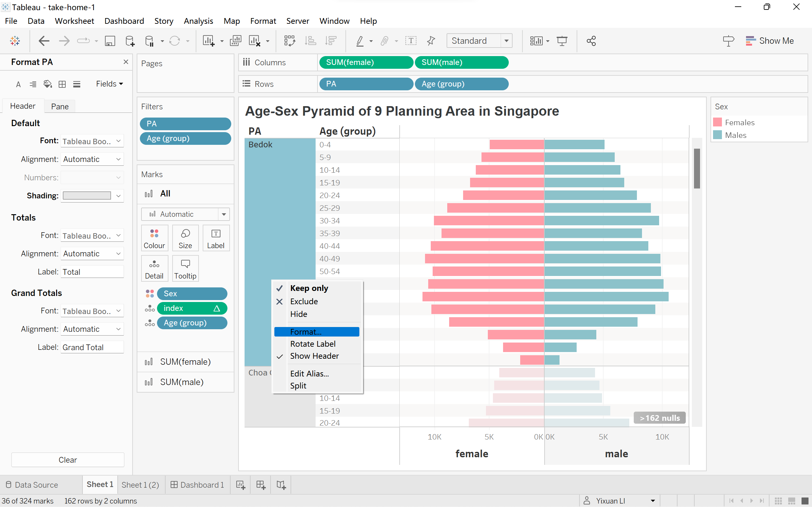Click the Clear button

(x=68, y=460)
